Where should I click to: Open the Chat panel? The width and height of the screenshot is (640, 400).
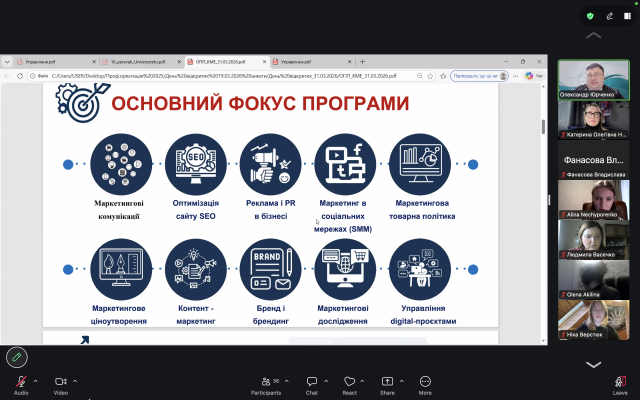point(312,381)
